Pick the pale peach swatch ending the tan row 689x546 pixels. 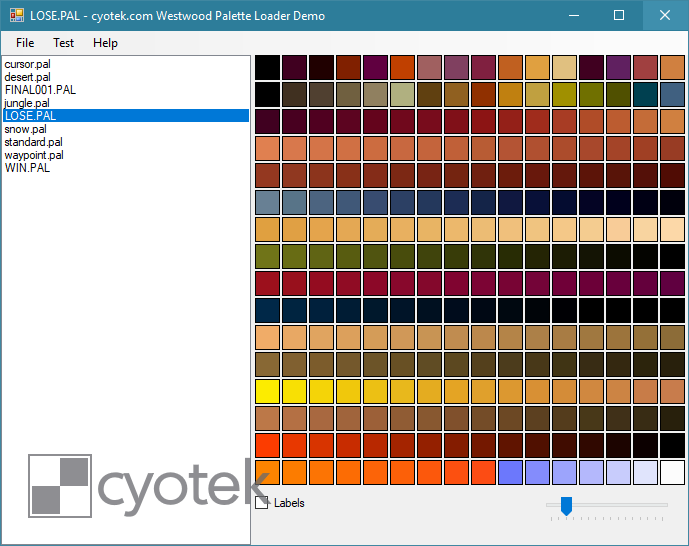(x=672, y=229)
